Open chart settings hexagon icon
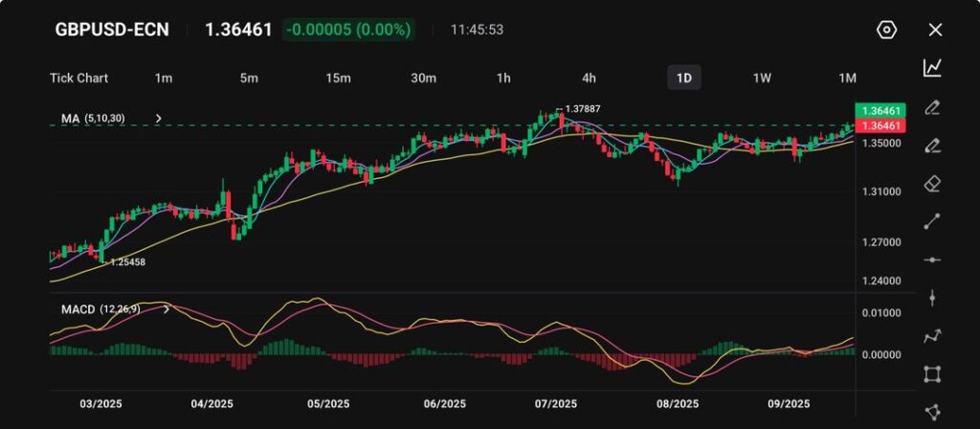Image resolution: width=980 pixels, height=429 pixels. point(886,30)
